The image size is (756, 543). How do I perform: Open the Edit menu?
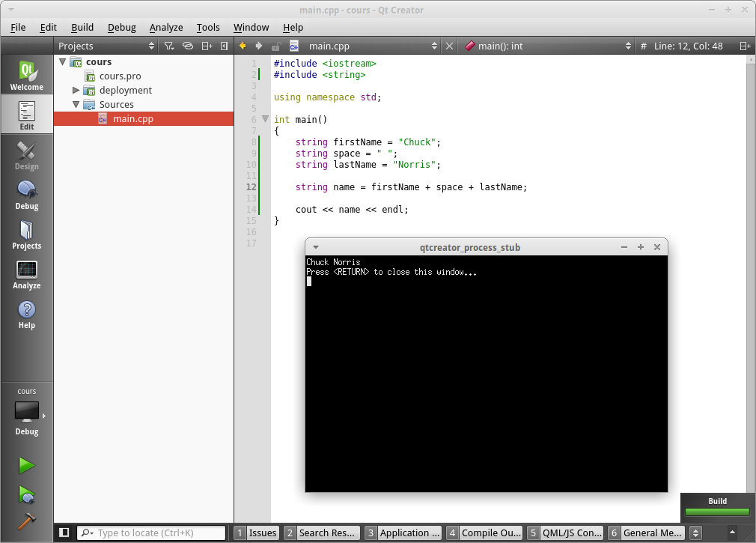tap(48, 27)
